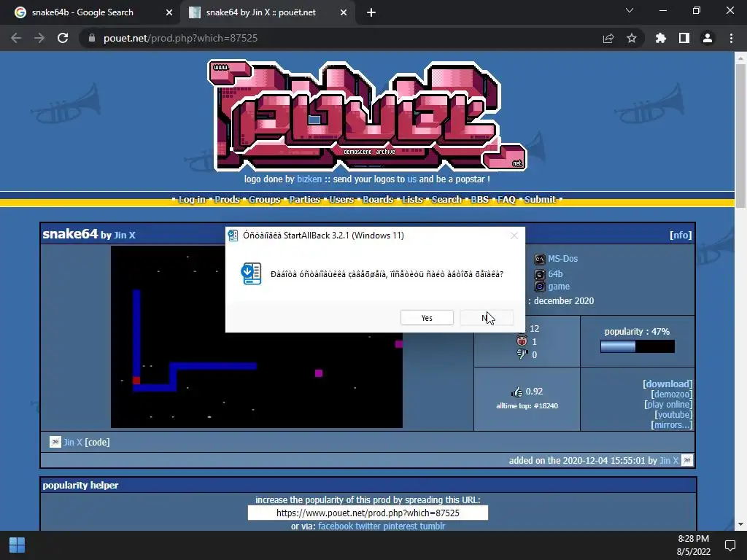The image size is (747, 560).
Task: Open the [download] link
Action: [x=667, y=384]
